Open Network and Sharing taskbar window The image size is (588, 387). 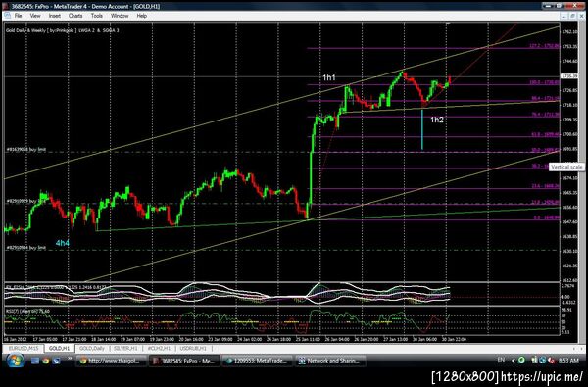click(x=330, y=362)
